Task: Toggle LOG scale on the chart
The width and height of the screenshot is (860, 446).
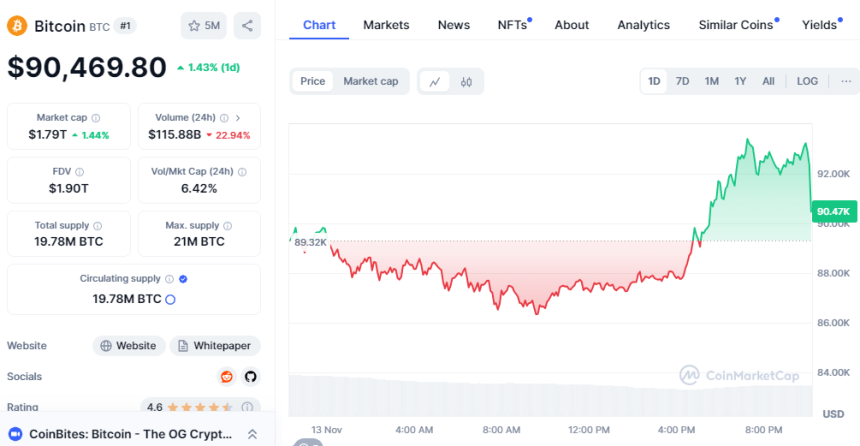Action: [x=806, y=81]
